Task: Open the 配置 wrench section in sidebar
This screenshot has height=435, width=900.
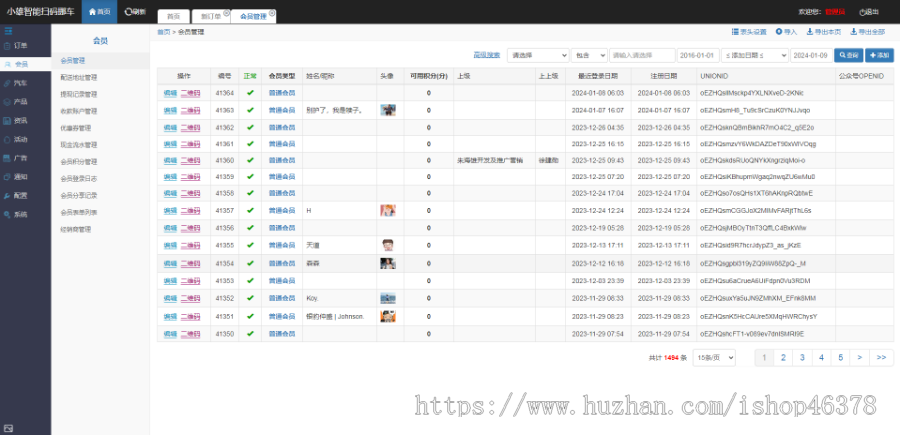Action: pos(15,196)
